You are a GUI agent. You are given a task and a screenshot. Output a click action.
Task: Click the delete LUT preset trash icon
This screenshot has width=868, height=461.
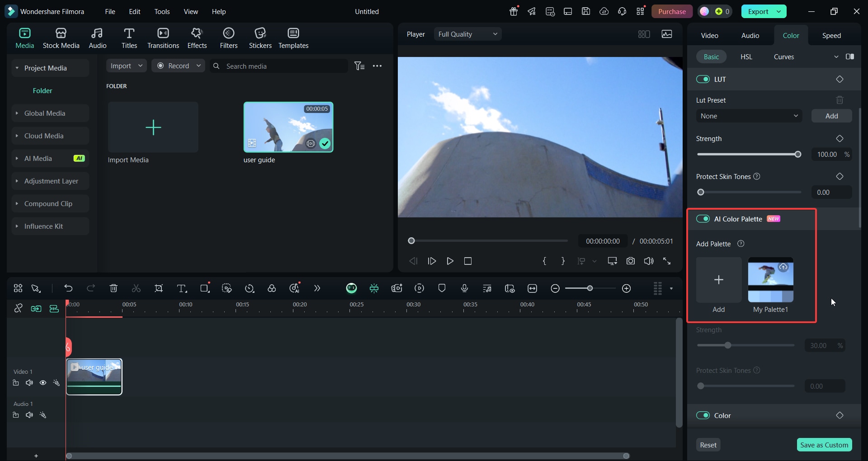pos(840,100)
